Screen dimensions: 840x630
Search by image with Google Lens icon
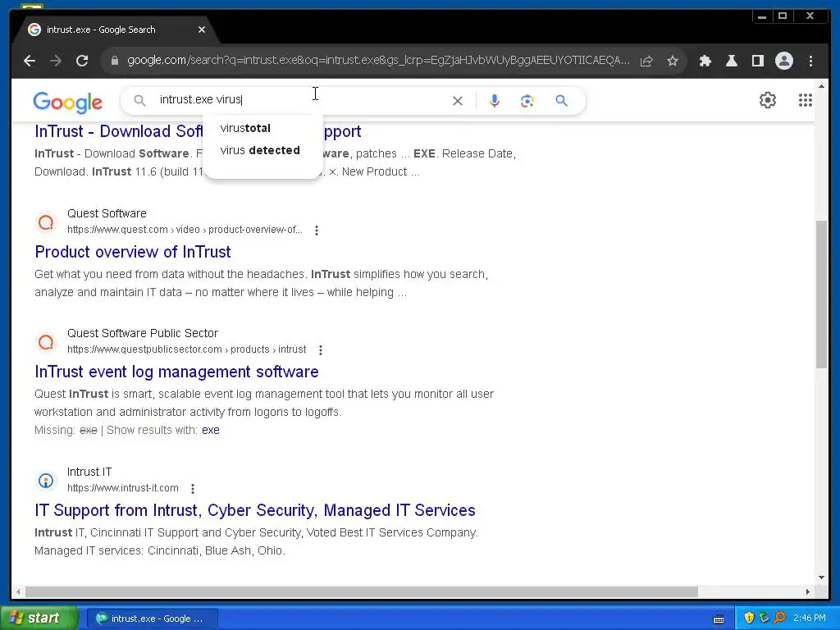point(527,101)
